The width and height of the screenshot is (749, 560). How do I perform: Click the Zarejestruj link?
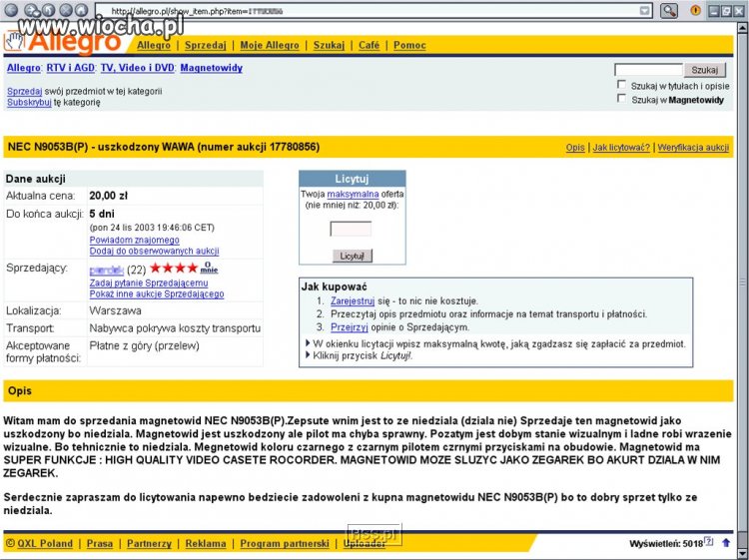tap(353, 301)
